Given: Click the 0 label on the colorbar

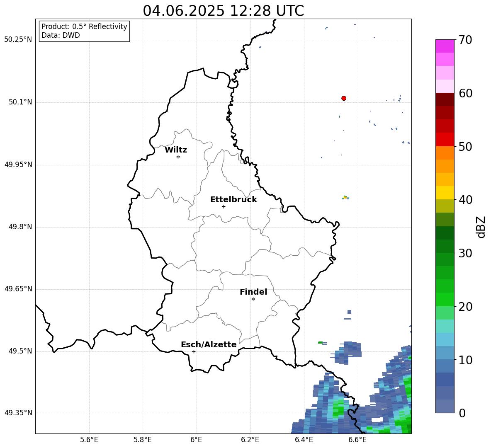Looking at the screenshot, I should pos(462,413).
